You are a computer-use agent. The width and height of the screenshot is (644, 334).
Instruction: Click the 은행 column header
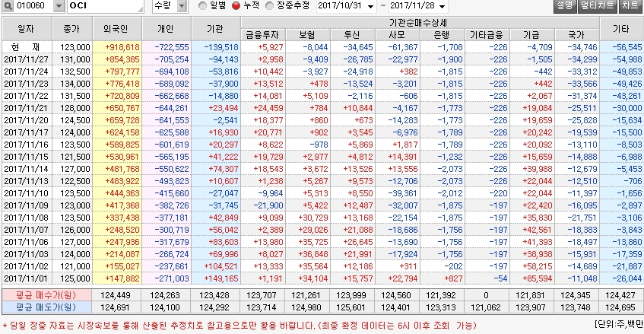443,35
